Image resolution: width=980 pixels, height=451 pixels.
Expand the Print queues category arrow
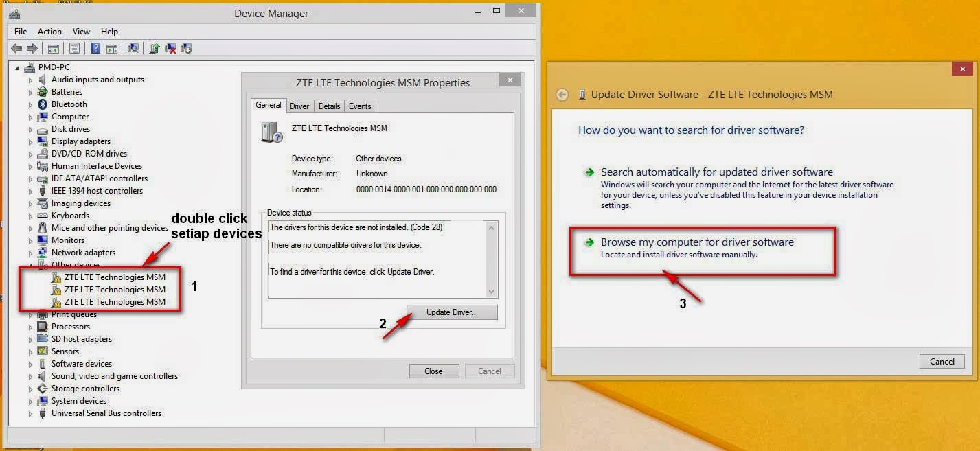(x=30, y=315)
